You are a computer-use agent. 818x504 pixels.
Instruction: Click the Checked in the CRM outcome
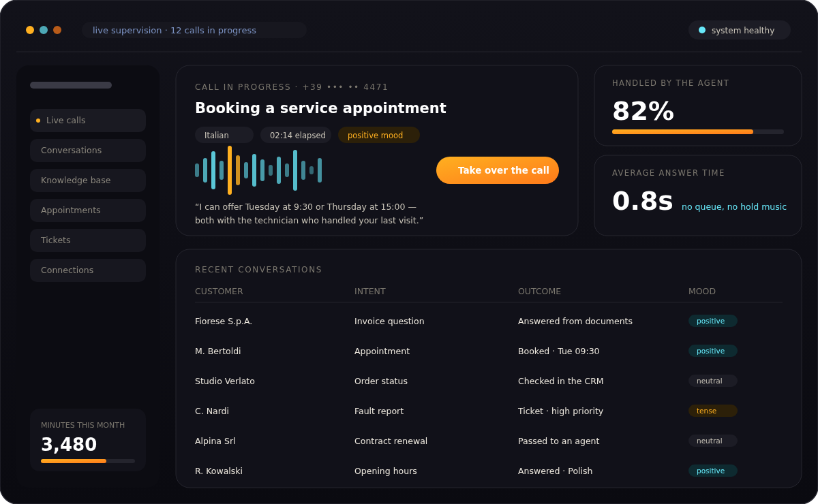(x=560, y=381)
